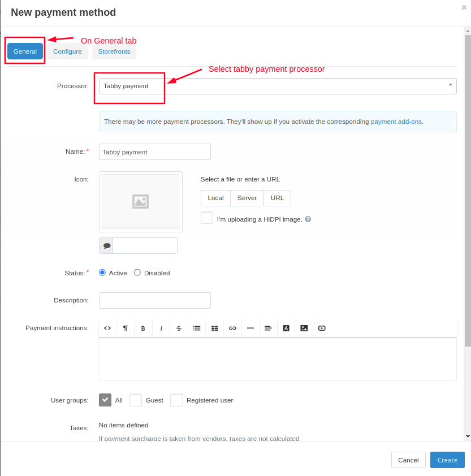Open paragraph format options in editor
This screenshot has height=476, width=471.
[126, 328]
